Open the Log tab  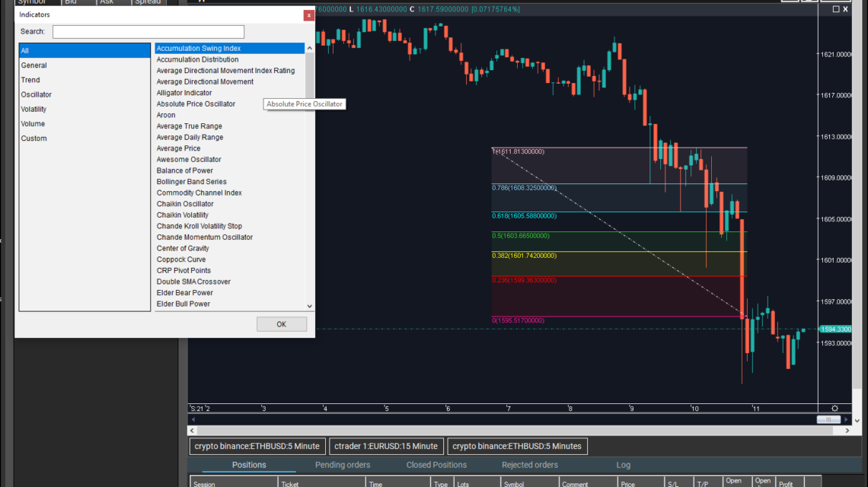623,465
